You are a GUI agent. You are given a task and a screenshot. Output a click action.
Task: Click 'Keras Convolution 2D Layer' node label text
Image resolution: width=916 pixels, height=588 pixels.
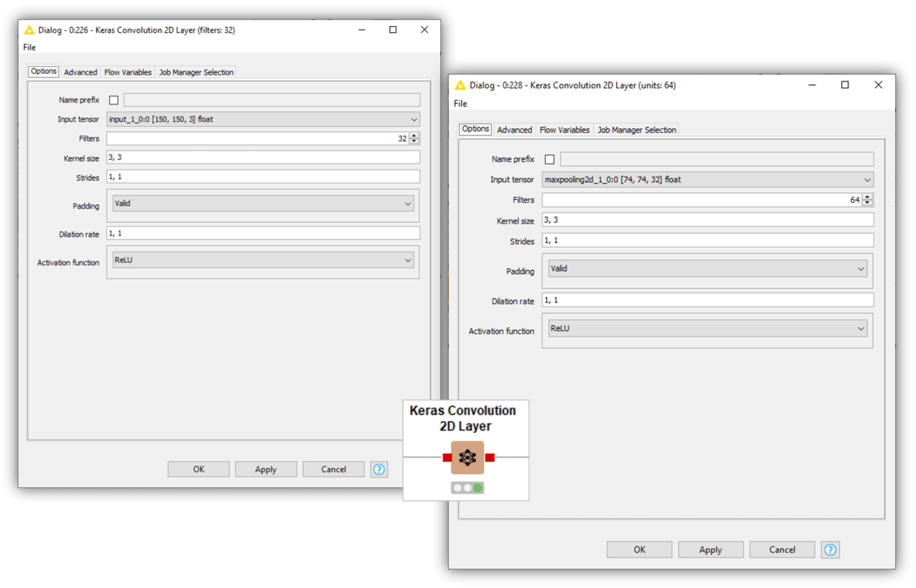pos(463,418)
